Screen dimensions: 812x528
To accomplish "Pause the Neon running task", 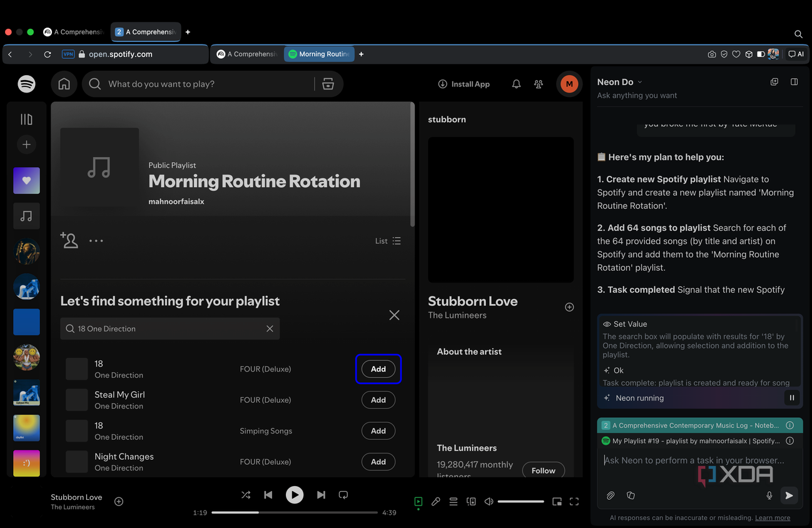I will (791, 398).
